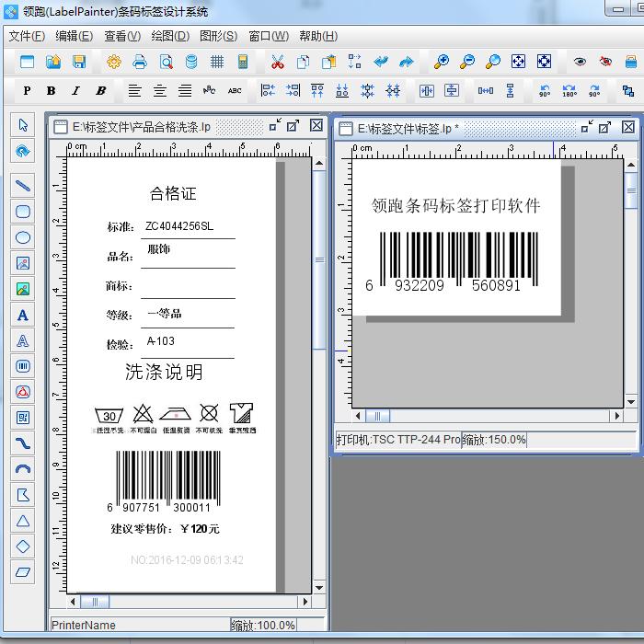Click the print icon in the toolbar
The width and height of the screenshot is (644, 644).
140,62
